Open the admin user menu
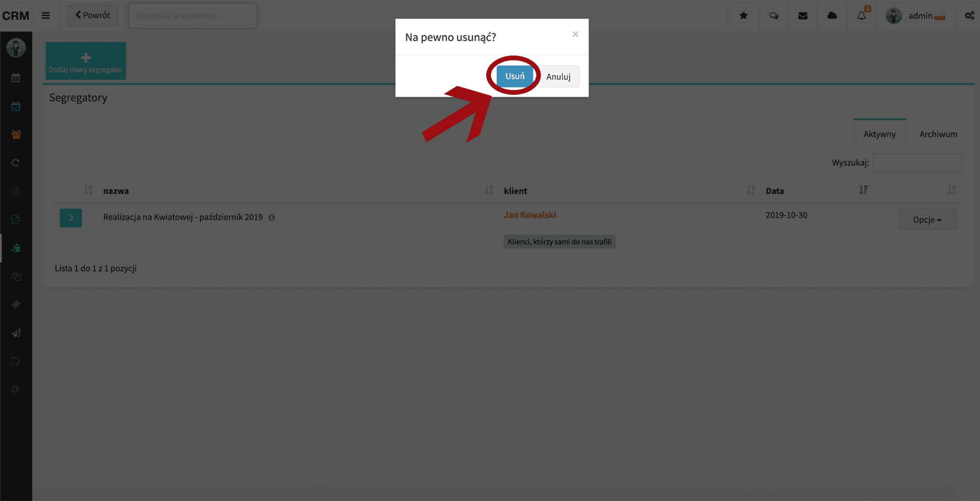 [915, 16]
